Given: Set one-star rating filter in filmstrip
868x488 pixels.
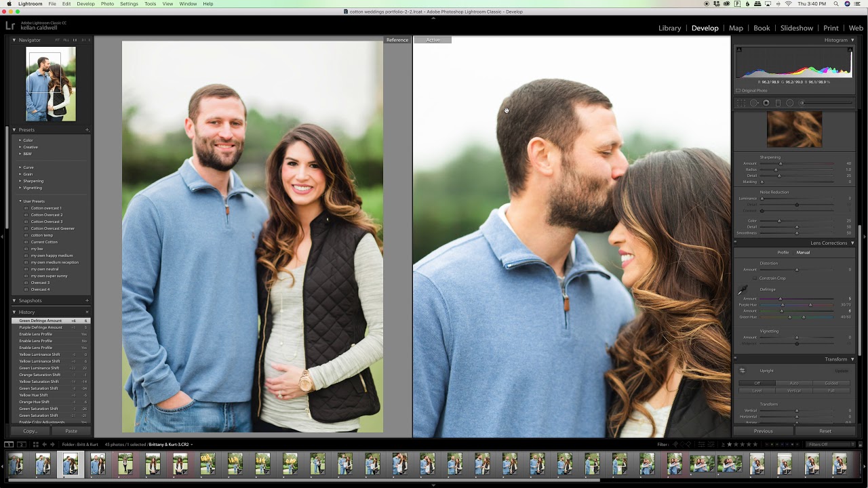Looking at the screenshot, I should [x=730, y=445].
